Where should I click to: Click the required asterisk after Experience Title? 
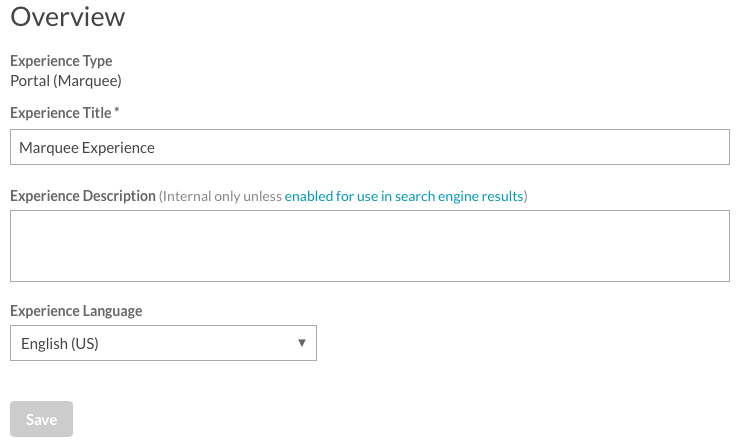117,111
